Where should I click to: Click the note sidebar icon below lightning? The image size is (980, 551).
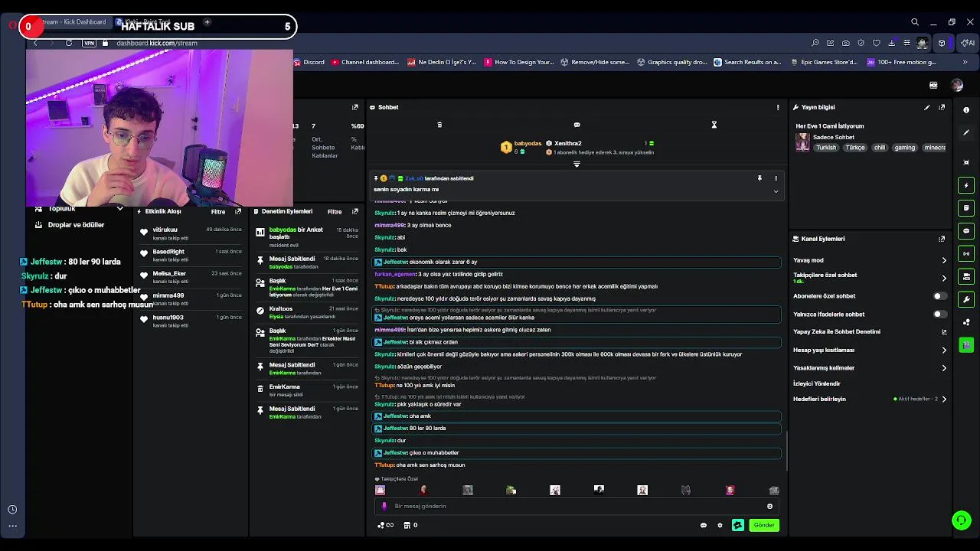click(x=966, y=208)
